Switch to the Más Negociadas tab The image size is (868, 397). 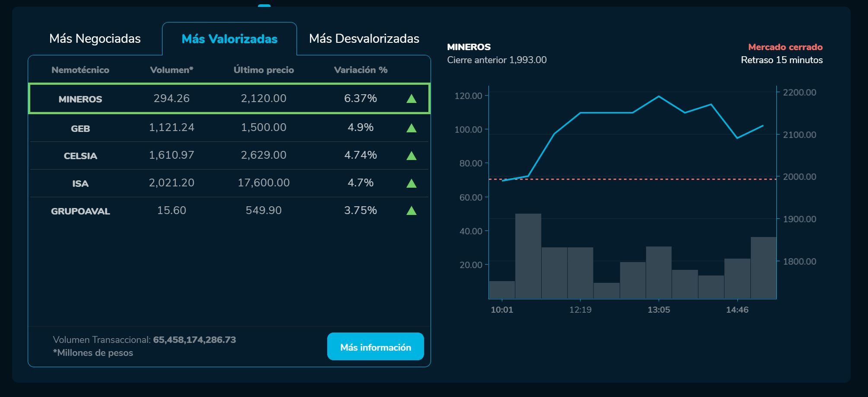(95, 38)
